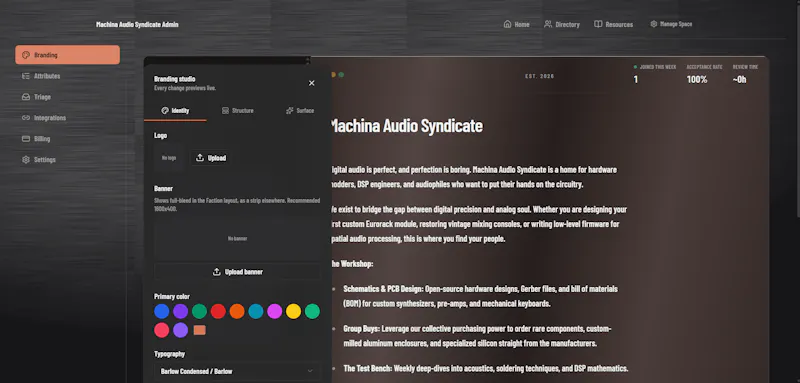Select the No logo placeholder box
800x383 pixels.
pos(169,158)
